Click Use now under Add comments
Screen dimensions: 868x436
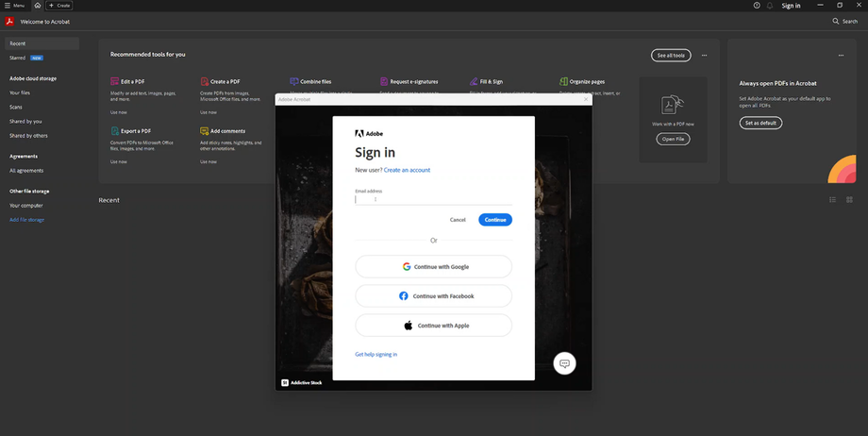pyautogui.click(x=209, y=161)
